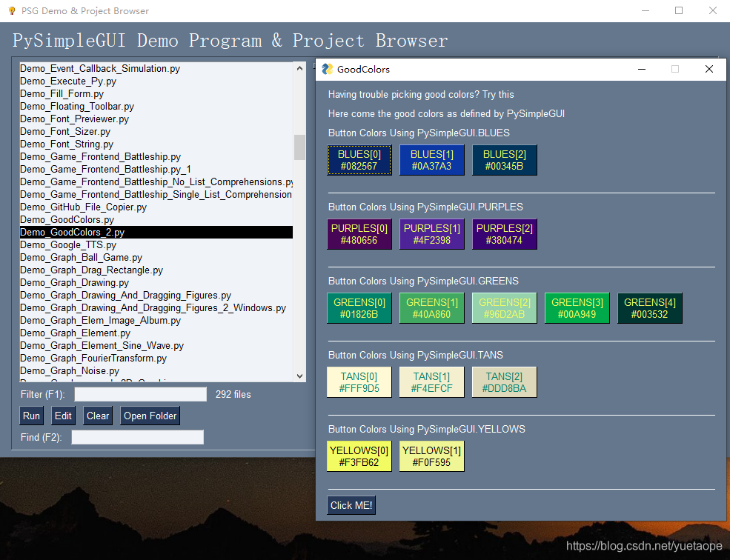Click the file list scroll down arrow
The image size is (730, 560).
click(x=300, y=376)
